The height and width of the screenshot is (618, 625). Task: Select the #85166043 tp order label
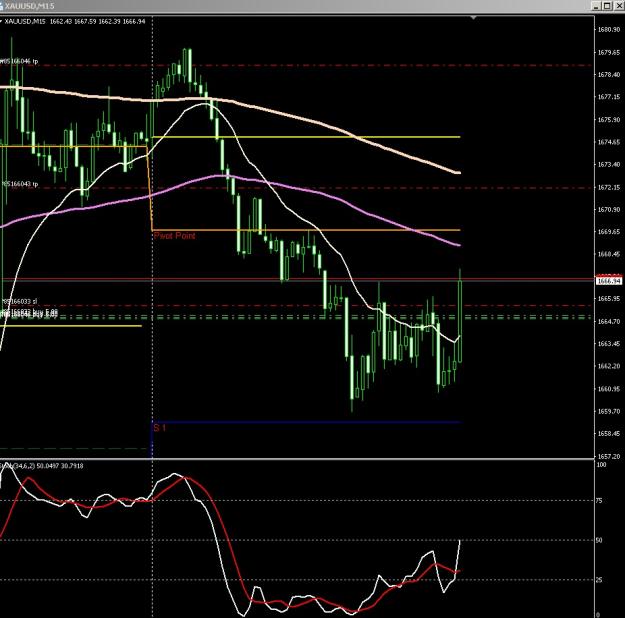pyautogui.click(x=20, y=184)
